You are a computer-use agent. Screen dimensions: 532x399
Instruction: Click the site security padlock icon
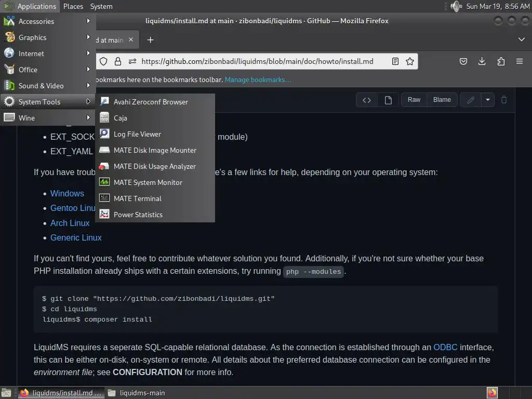[x=118, y=61]
